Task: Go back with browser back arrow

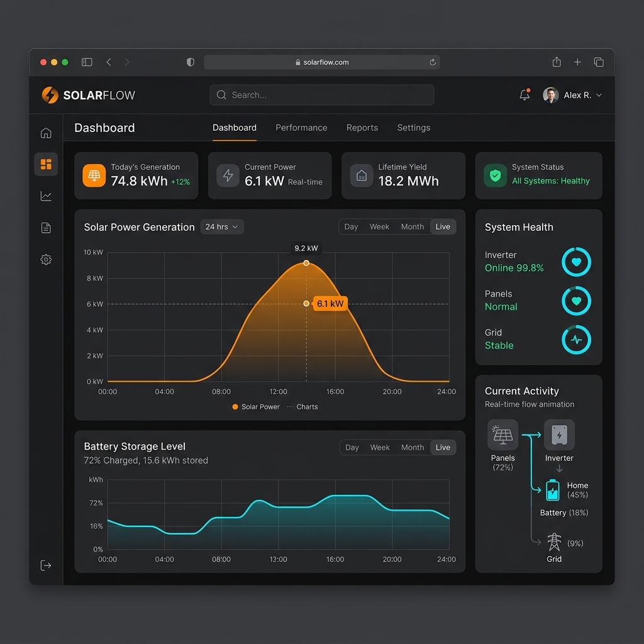Action: (x=109, y=62)
